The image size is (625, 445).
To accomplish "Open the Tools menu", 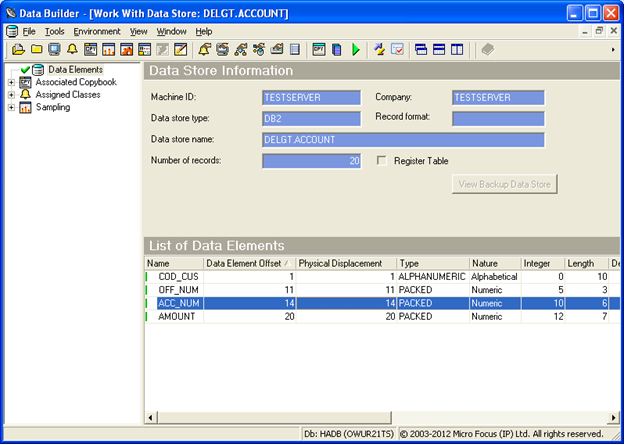I will pos(54,32).
